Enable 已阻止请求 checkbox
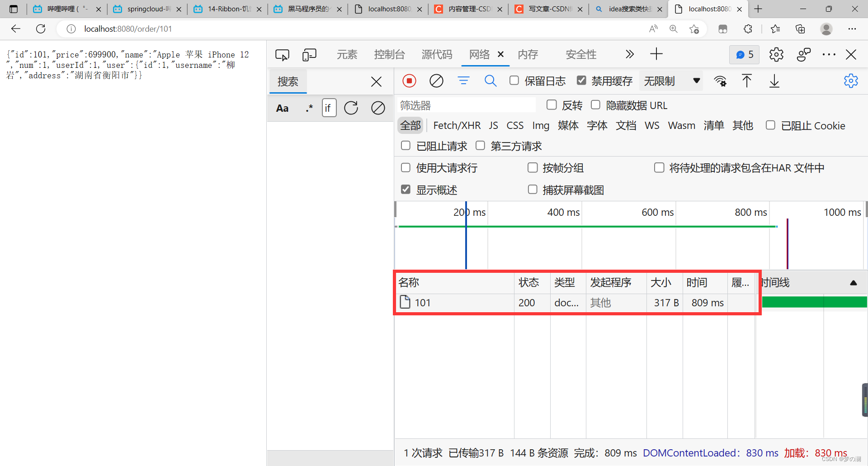The width and height of the screenshot is (868, 466). click(x=406, y=145)
